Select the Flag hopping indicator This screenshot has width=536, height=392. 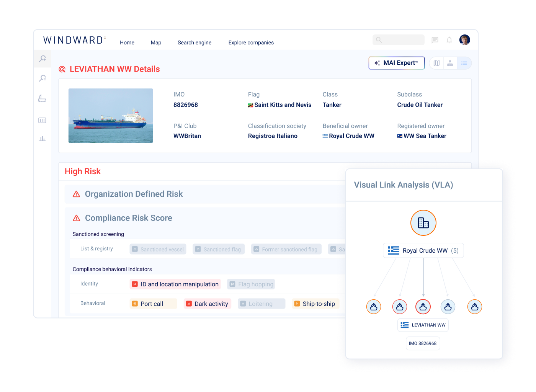point(251,284)
